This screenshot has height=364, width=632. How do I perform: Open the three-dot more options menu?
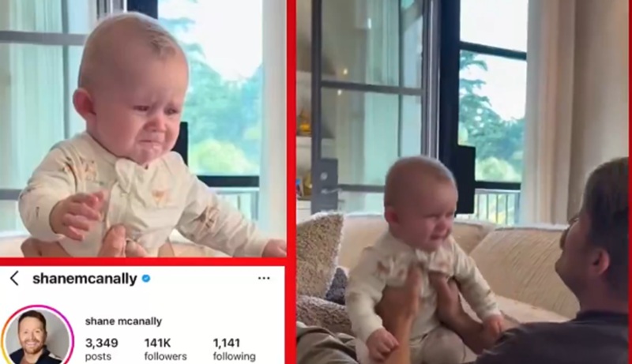pyautogui.click(x=264, y=278)
